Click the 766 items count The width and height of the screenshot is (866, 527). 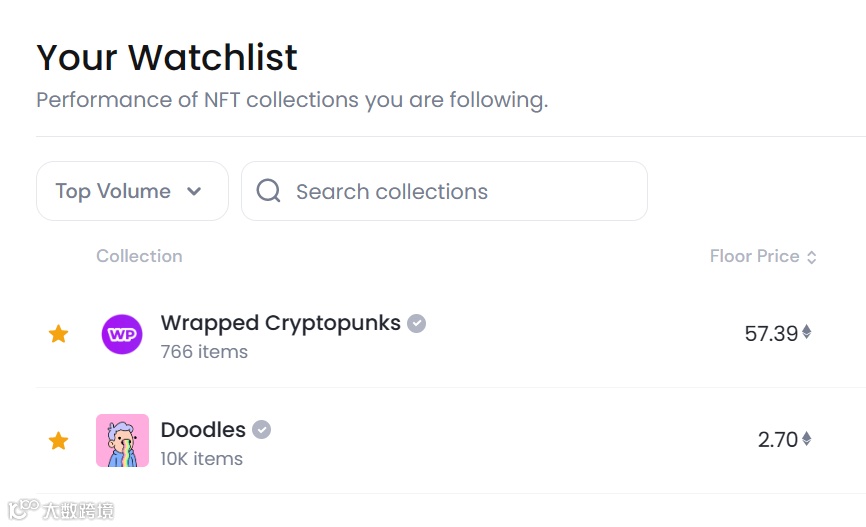204,352
